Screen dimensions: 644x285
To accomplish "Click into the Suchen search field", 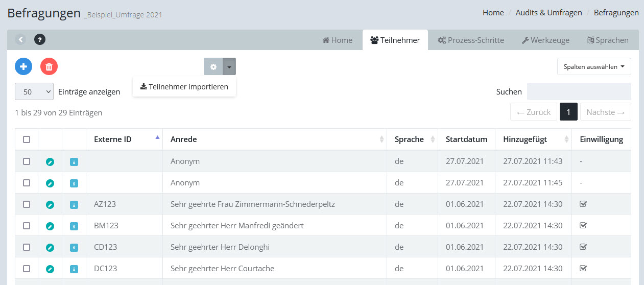I will coord(579,91).
